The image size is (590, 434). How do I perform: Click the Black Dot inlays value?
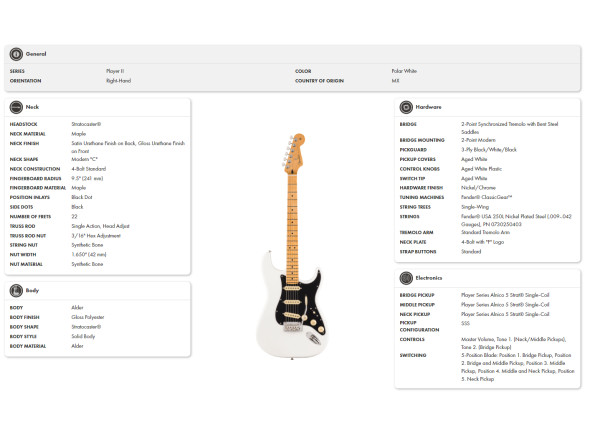point(82,197)
